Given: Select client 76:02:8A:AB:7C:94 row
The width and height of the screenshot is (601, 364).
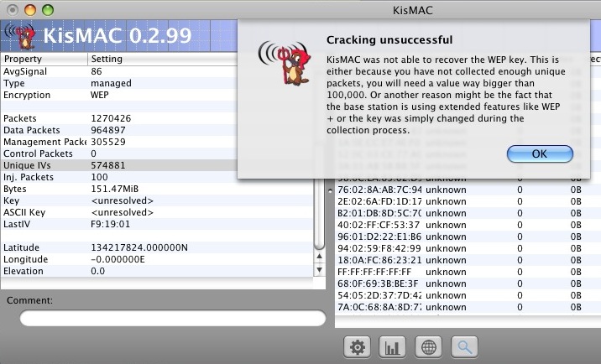Looking at the screenshot, I should coord(468,190).
